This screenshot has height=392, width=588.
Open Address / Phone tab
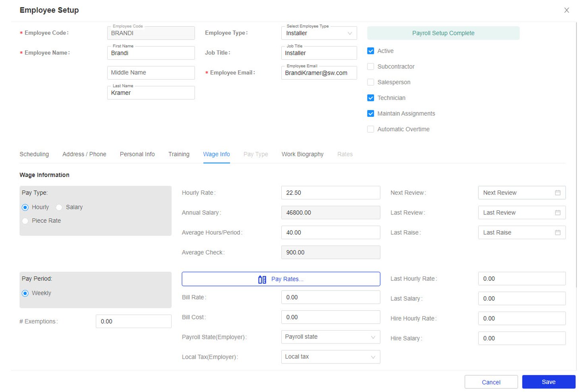pos(84,154)
